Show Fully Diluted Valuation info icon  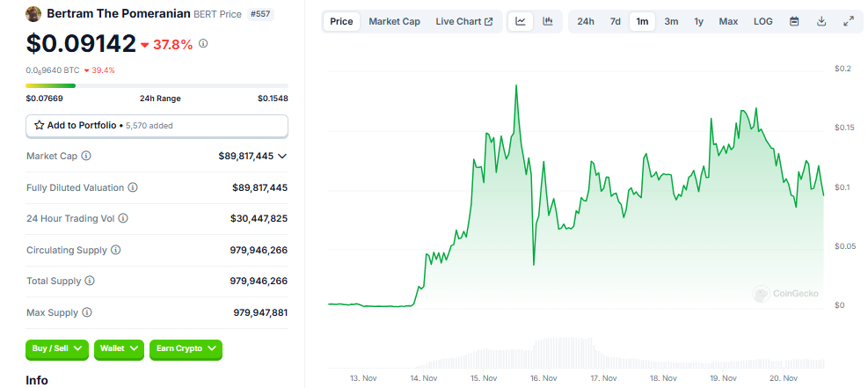tap(133, 187)
